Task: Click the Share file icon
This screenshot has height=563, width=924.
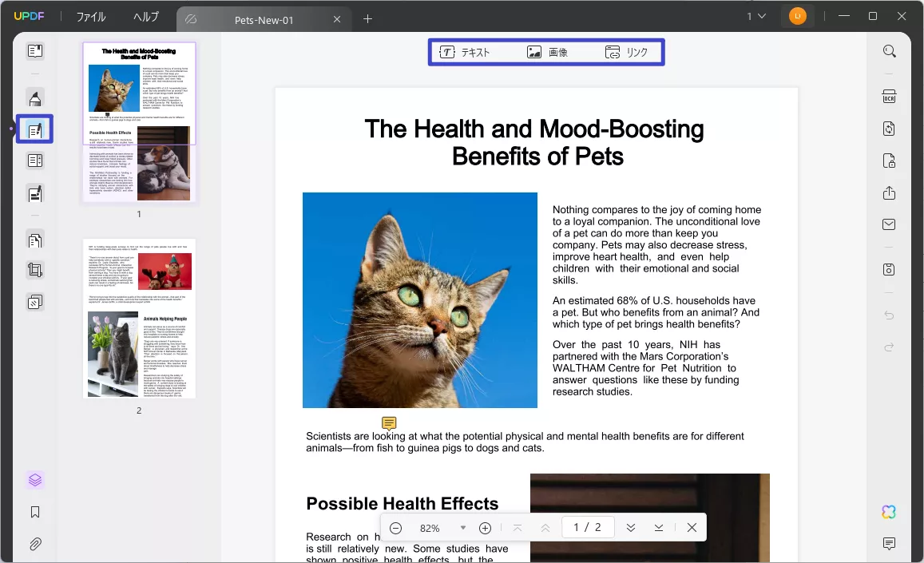Action: click(x=889, y=192)
